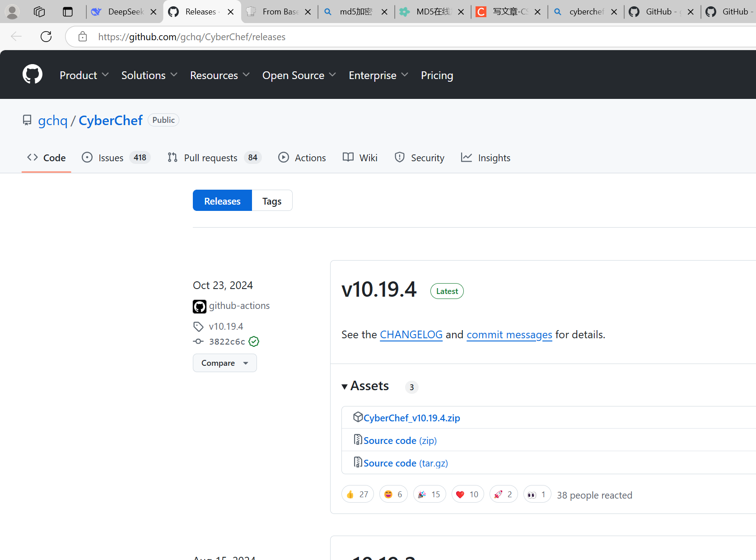Click the browser back arrow
This screenshot has height=560, width=756.
tap(16, 37)
